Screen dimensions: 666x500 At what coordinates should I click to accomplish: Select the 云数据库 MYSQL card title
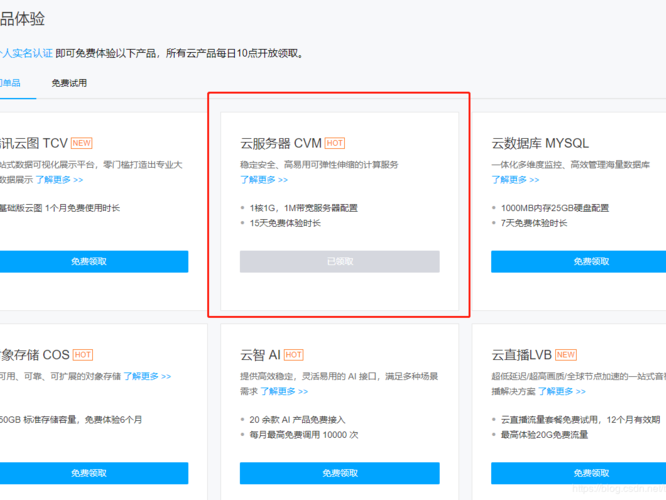coord(540,143)
